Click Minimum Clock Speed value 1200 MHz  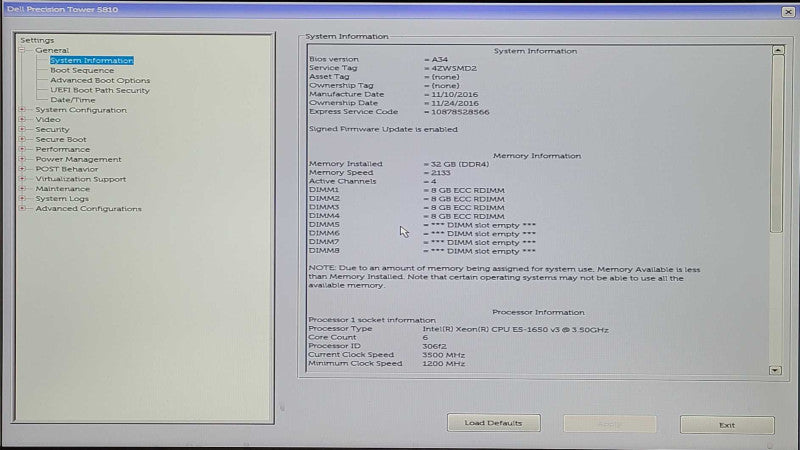[x=443, y=364]
